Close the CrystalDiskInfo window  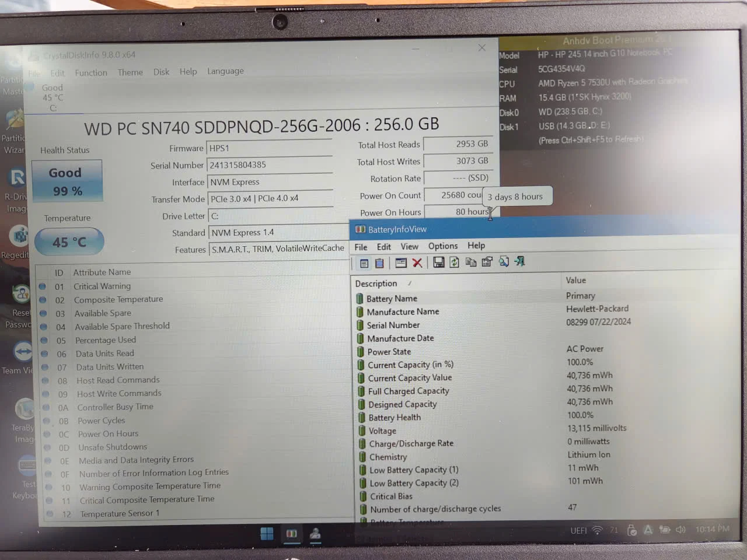(481, 48)
